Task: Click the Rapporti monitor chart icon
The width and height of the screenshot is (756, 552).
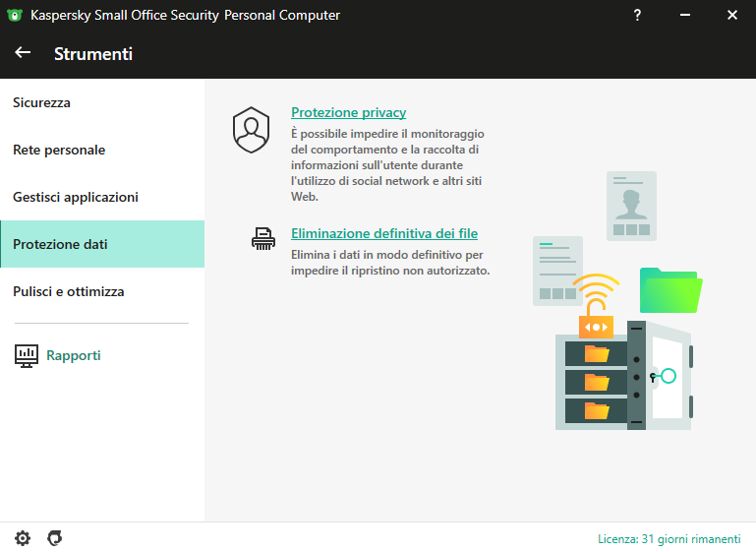Action: [26, 356]
